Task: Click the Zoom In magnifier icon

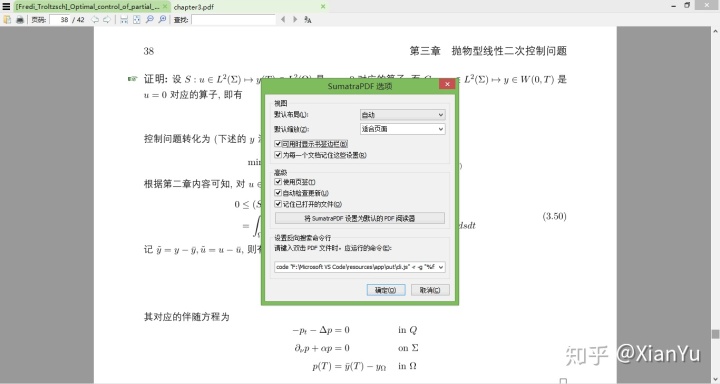Action: [x=162, y=20]
